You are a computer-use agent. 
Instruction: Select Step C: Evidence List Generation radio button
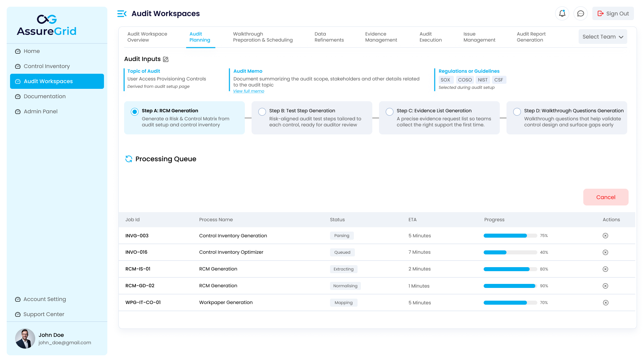[x=389, y=112]
